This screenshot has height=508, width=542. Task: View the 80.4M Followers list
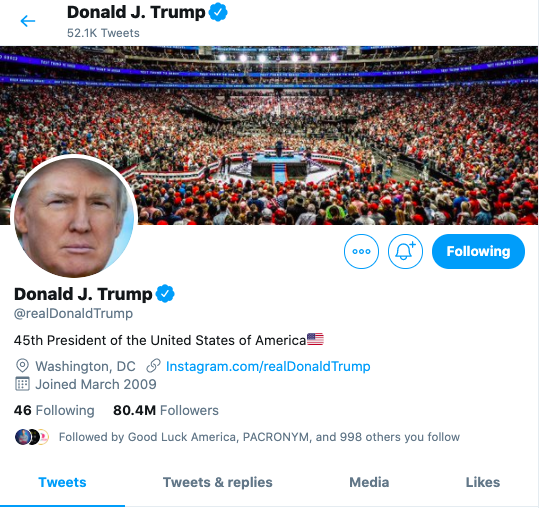tap(166, 411)
